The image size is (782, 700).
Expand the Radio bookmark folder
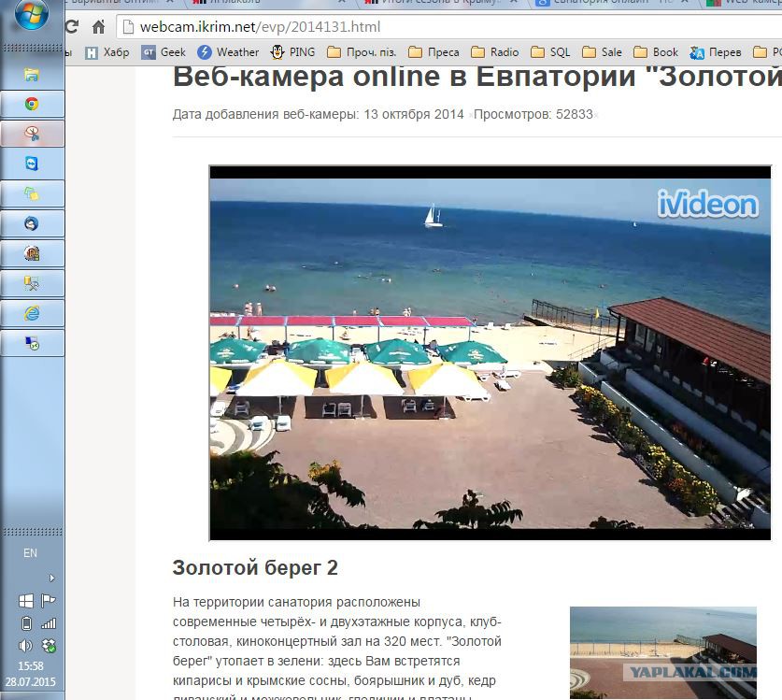tap(495, 52)
